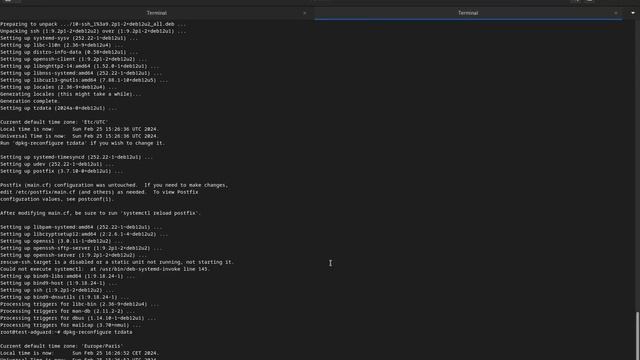Click 'Setting up libnghttp2-14:amd64' line
The height and width of the screenshot is (360, 640).
pyautogui.click(x=80, y=66)
